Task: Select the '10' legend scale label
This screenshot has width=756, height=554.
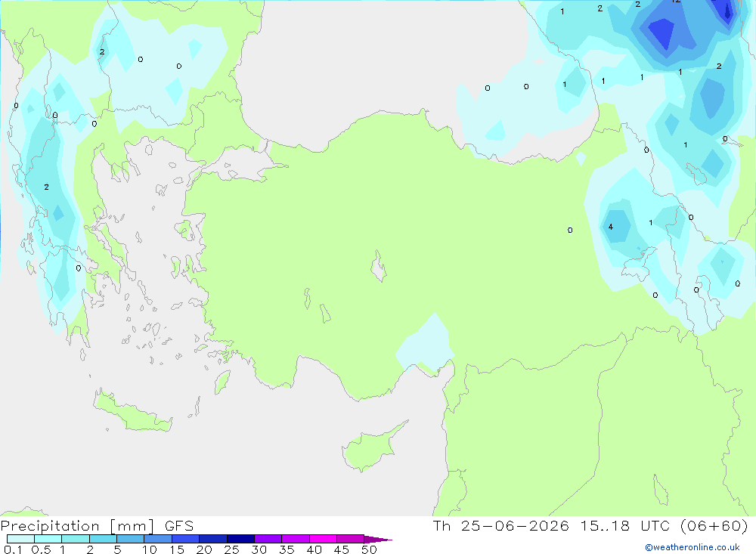Action: click(x=150, y=549)
